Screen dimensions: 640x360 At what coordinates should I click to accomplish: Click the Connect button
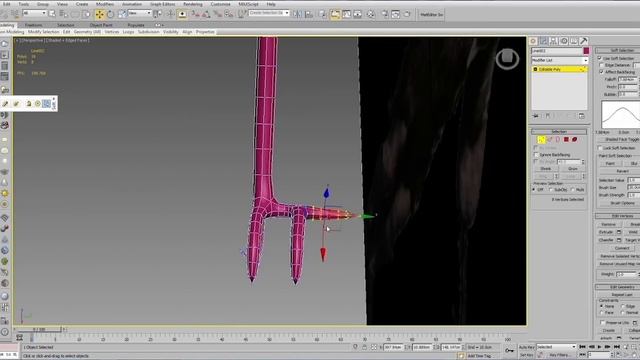(622, 248)
